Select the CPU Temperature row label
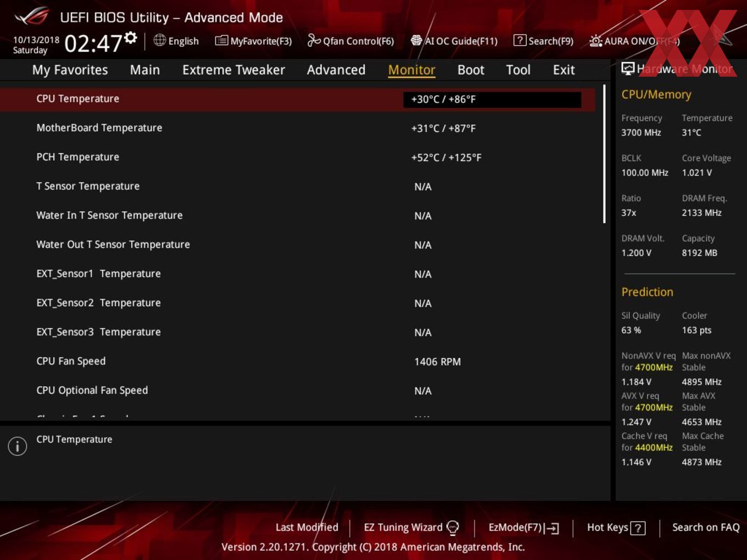Viewport: 747px width, 560px height. pyautogui.click(x=77, y=99)
